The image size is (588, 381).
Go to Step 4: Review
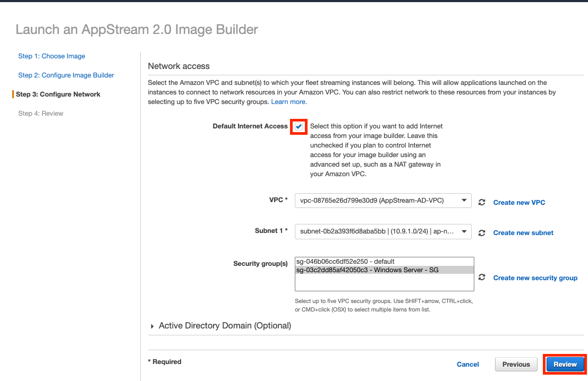(40, 114)
